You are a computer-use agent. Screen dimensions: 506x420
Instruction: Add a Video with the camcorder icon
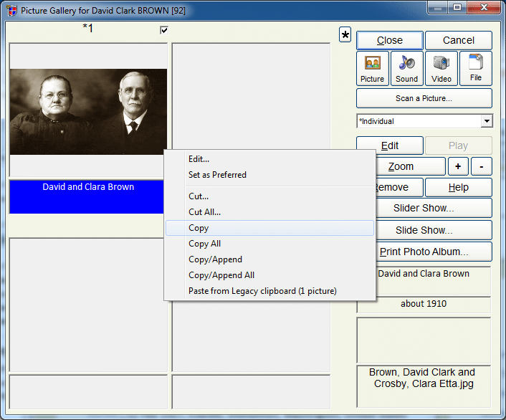[x=441, y=68]
